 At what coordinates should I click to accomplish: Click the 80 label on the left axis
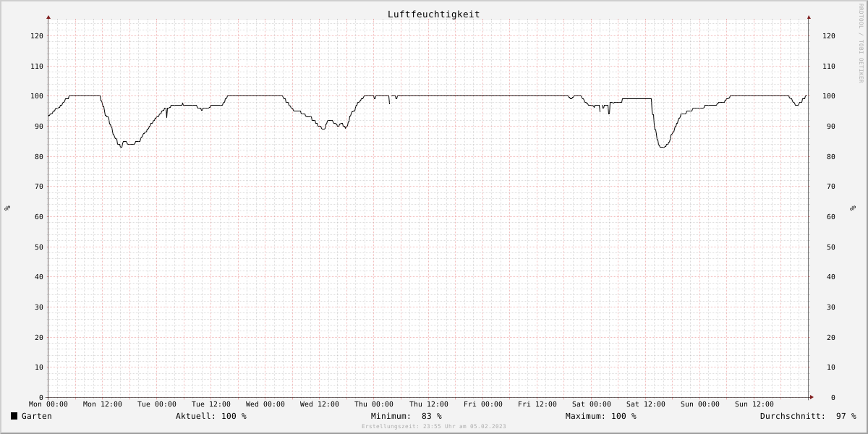point(38,157)
